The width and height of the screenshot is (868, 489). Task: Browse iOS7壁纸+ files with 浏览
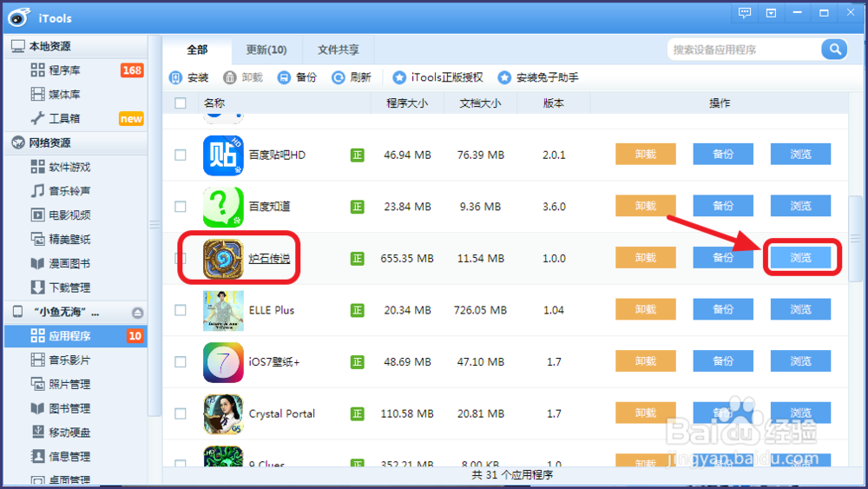coord(800,361)
